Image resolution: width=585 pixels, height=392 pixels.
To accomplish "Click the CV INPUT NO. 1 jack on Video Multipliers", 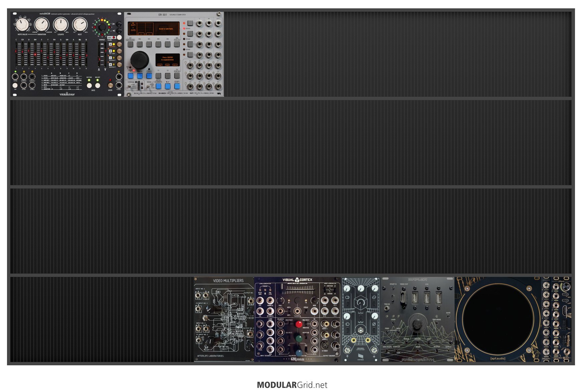I will [x=199, y=309].
